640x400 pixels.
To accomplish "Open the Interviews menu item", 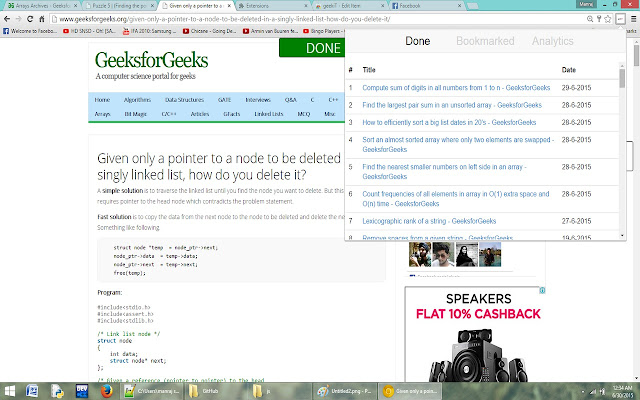I will [x=258, y=100].
